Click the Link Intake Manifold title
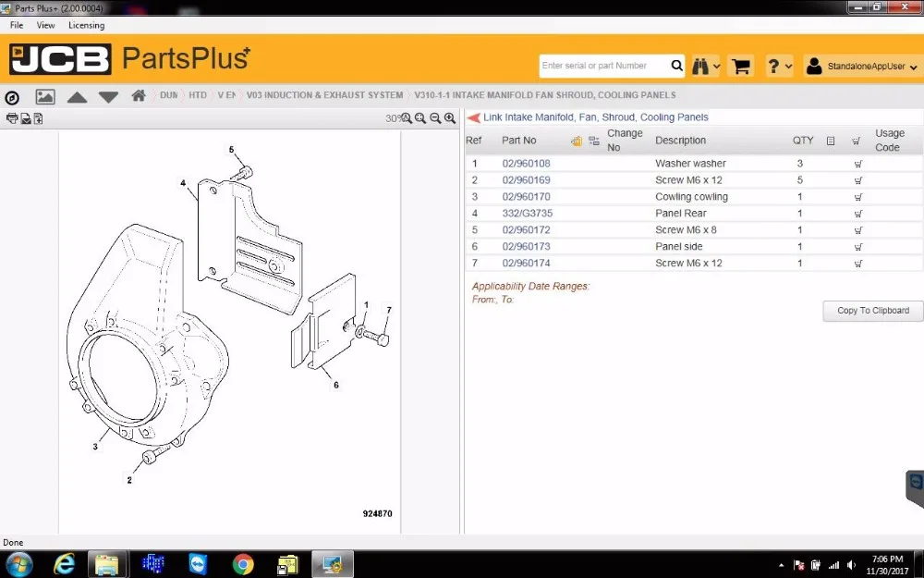 [596, 117]
